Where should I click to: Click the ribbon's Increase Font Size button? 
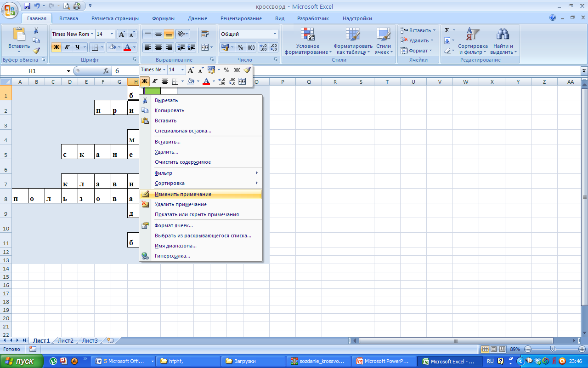(122, 34)
